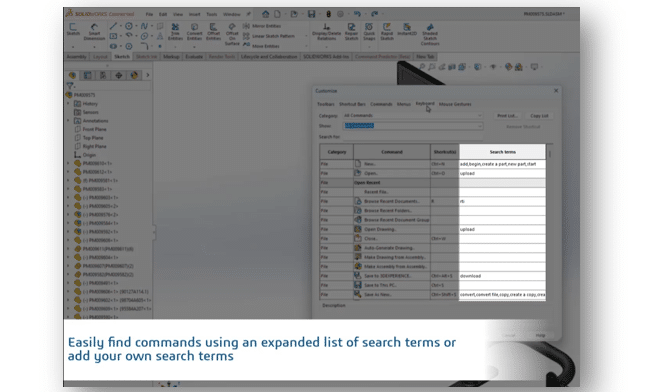Viewport: 646px width, 392px height.
Task: Open the Show dropdown in Customize dialog
Action: pyautogui.click(x=412, y=126)
